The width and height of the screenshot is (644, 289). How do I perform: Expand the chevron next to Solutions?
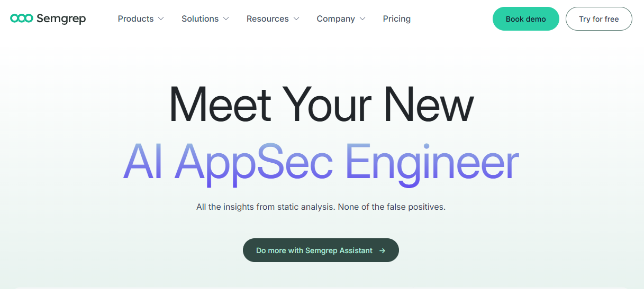click(226, 19)
